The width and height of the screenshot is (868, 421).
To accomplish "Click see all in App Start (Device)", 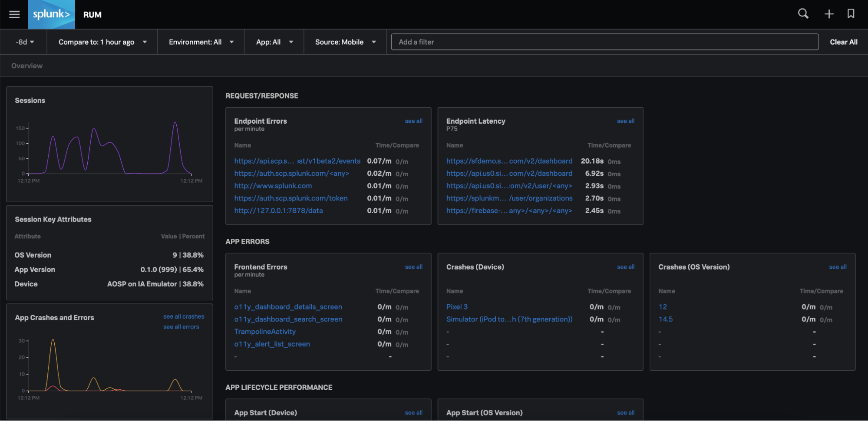I will tap(413, 413).
